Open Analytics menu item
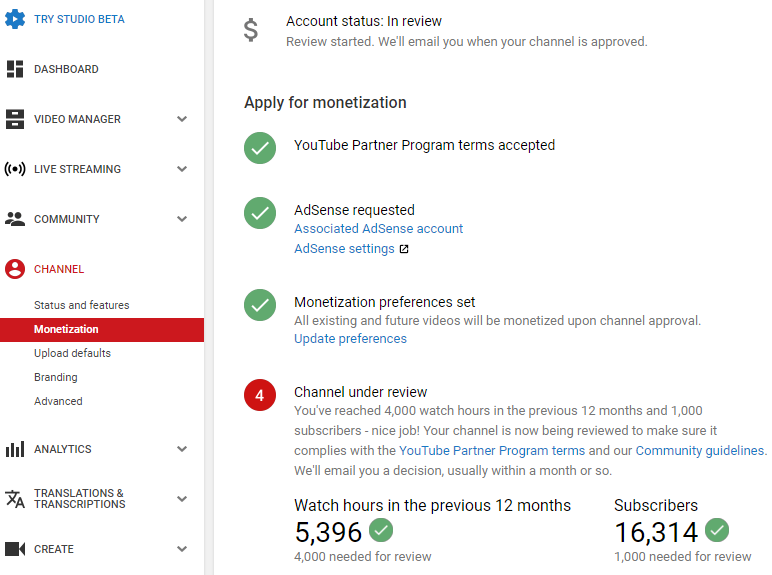772x575 pixels. point(63,449)
